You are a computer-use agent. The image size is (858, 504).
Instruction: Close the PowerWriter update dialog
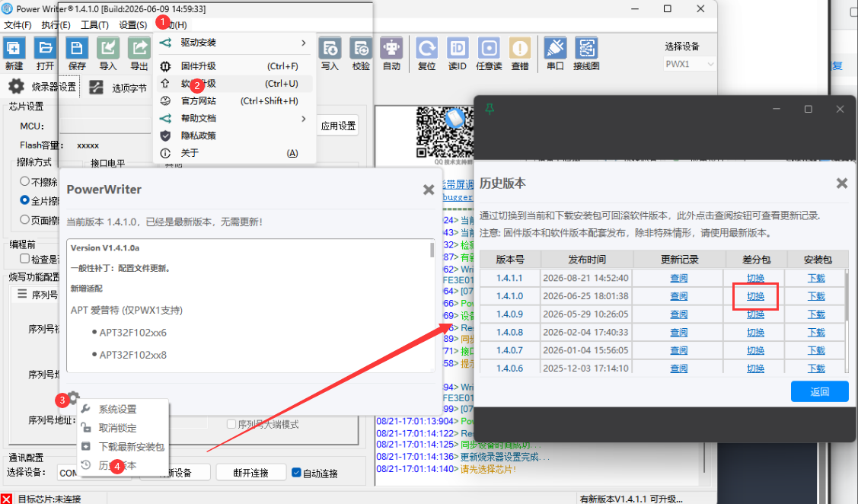click(429, 190)
